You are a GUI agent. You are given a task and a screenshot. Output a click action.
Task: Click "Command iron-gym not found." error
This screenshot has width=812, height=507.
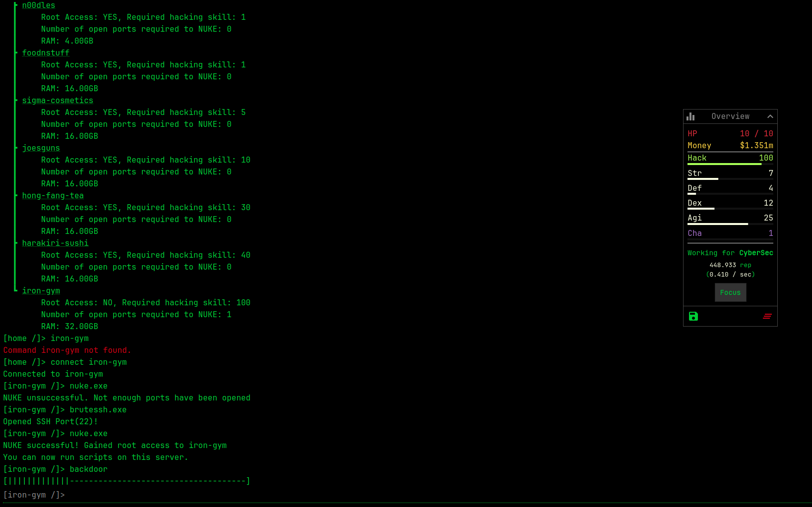pyautogui.click(x=67, y=350)
